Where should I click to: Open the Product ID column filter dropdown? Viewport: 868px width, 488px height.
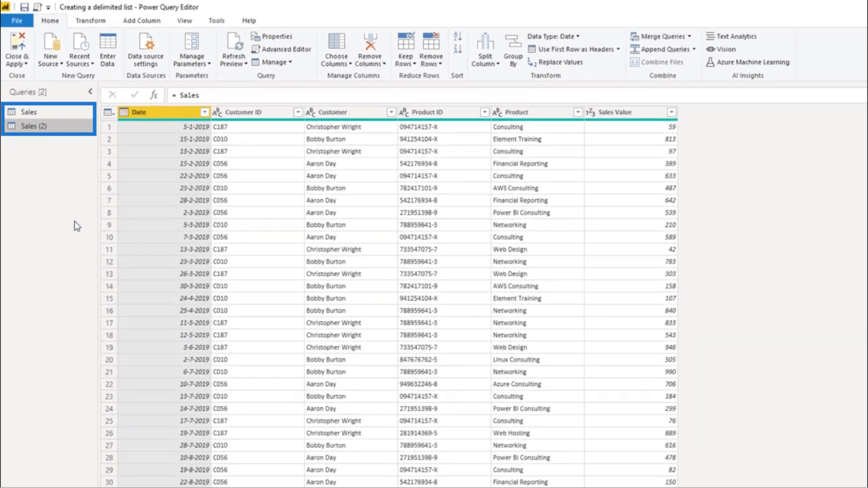click(485, 112)
